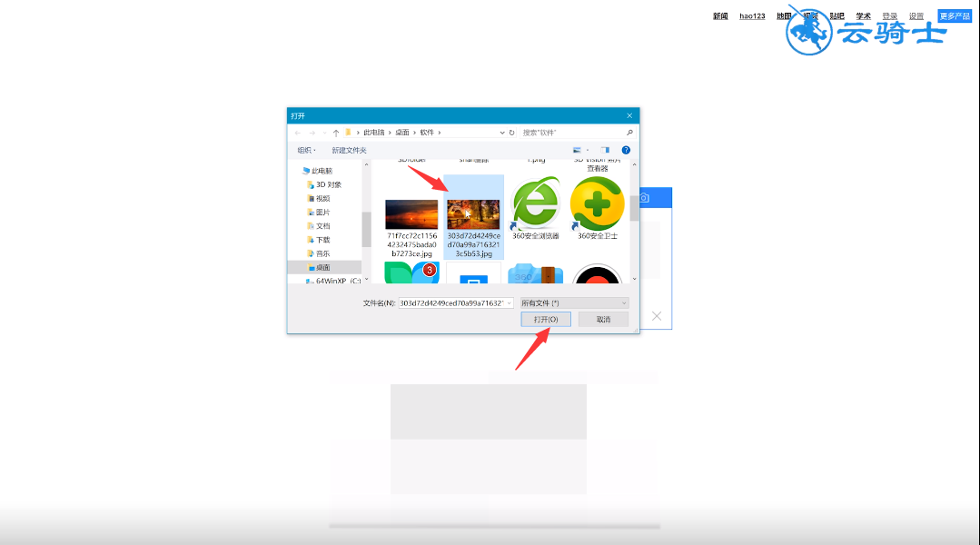Click the forward navigation arrow in the dialog
The image size is (980, 545).
[312, 133]
